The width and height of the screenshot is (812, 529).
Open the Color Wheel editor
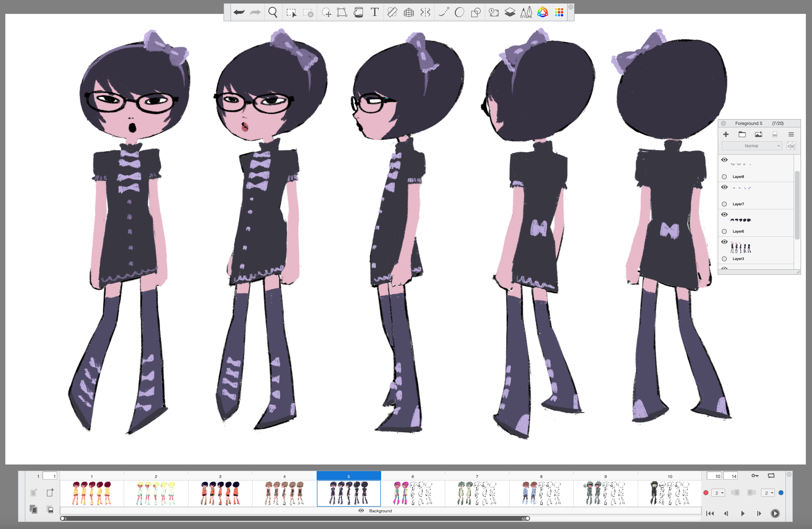542,12
